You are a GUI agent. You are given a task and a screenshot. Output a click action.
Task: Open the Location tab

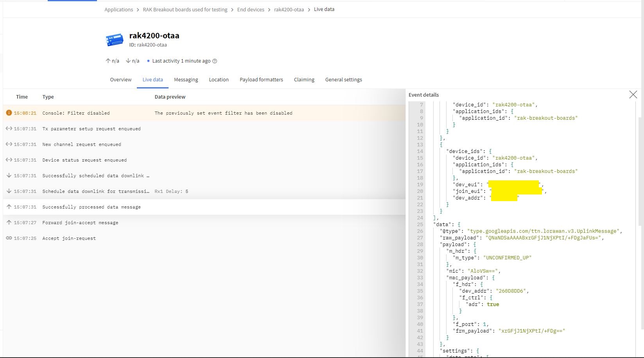point(219,80)
